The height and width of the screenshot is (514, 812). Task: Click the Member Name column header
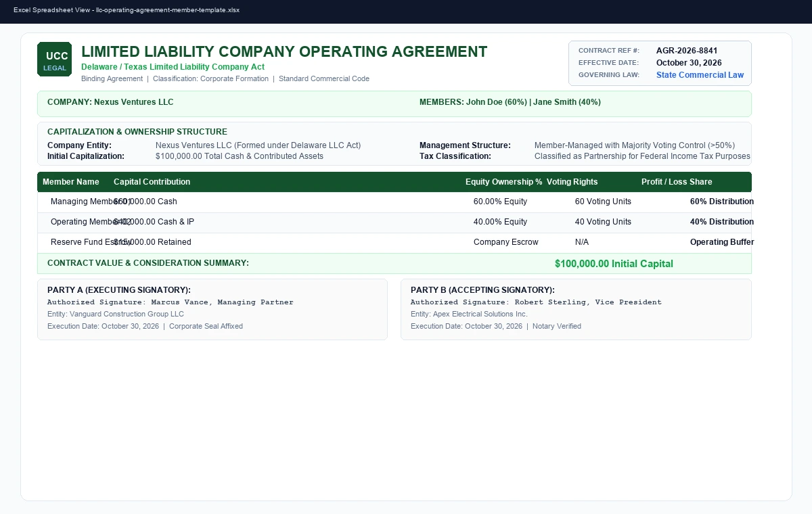click(71, 182)
